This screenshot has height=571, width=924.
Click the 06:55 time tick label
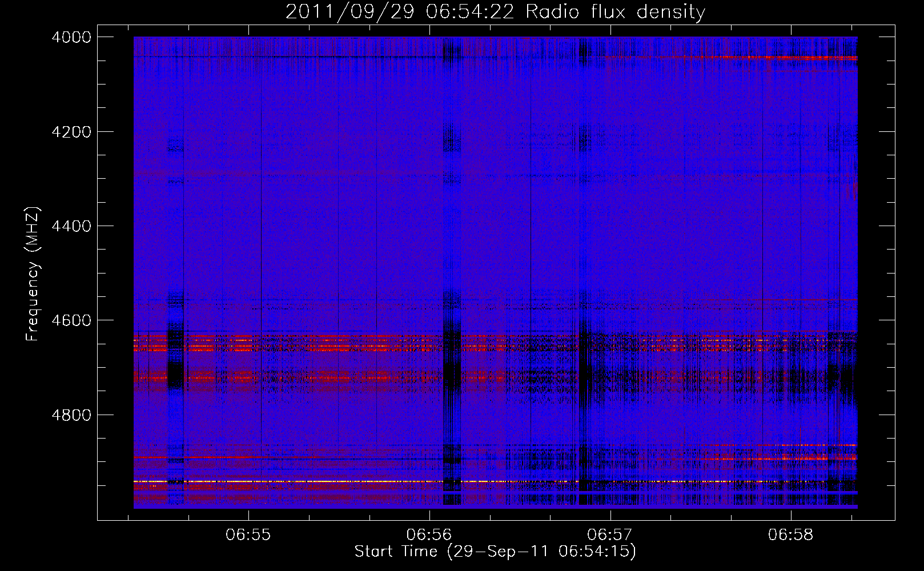coord(248,535)
